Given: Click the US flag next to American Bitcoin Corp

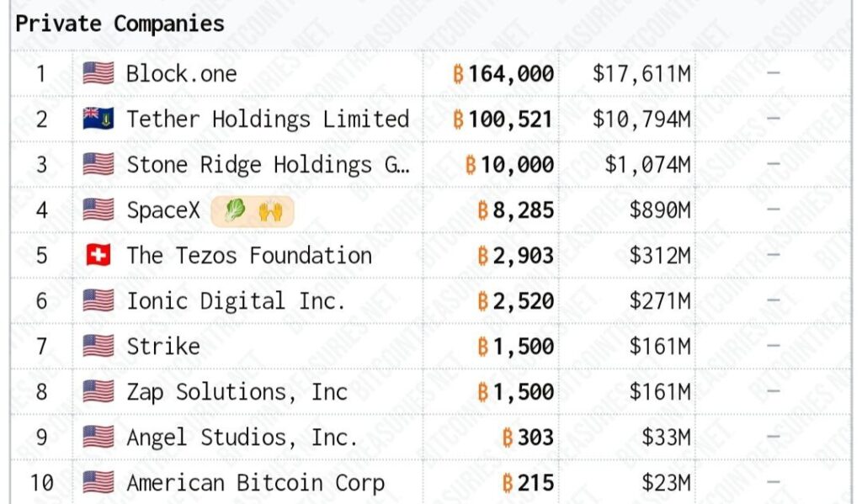Looking at the screenshot, I should [98, 483].
